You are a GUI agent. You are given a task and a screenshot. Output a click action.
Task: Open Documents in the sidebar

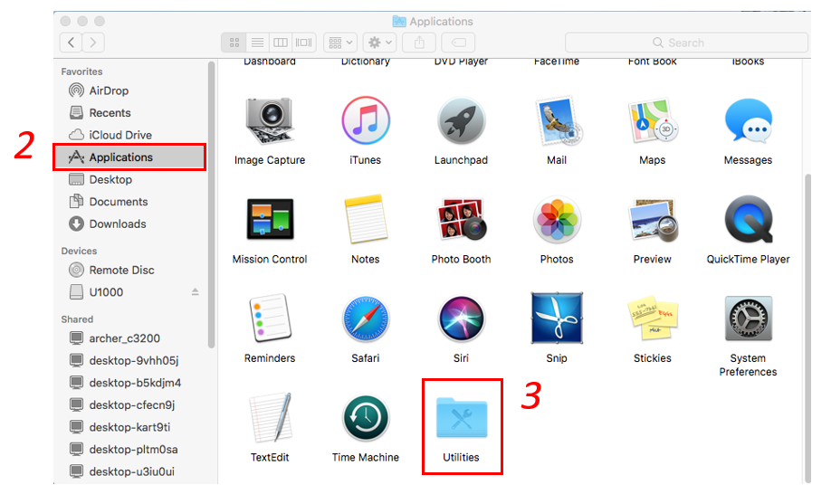point(129,202)
